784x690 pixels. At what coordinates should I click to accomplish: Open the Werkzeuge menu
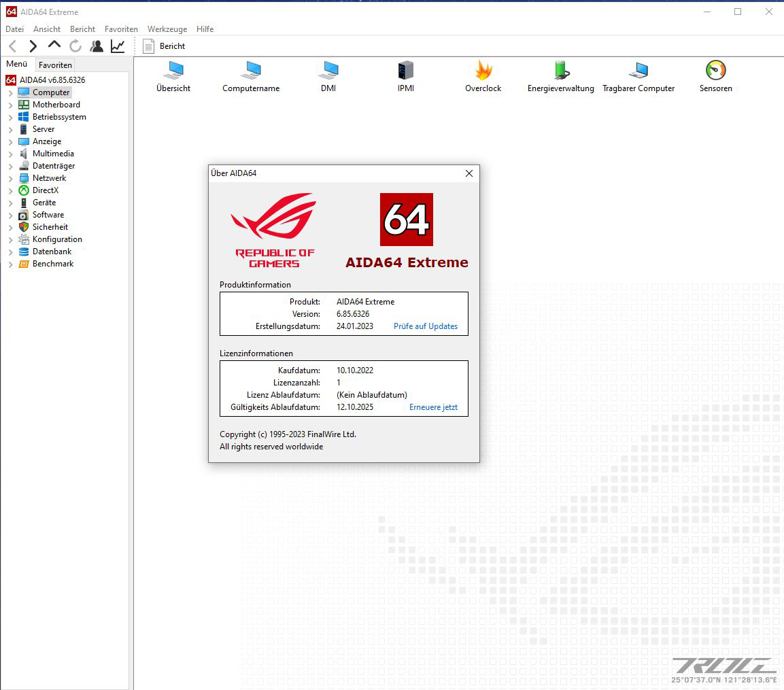(167, 29)
